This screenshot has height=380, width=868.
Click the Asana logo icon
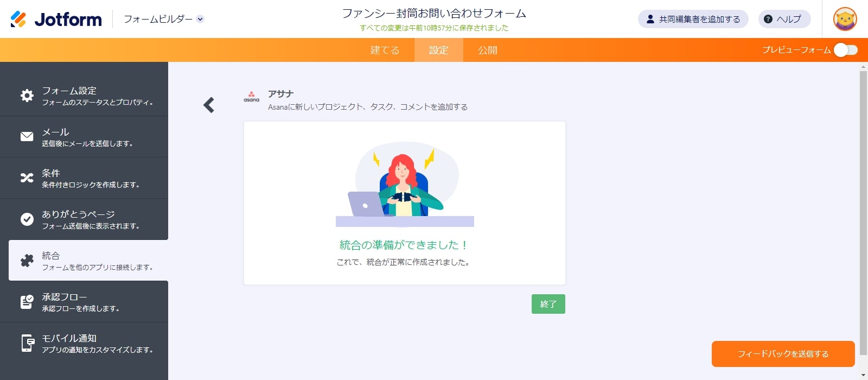(251, 97)
